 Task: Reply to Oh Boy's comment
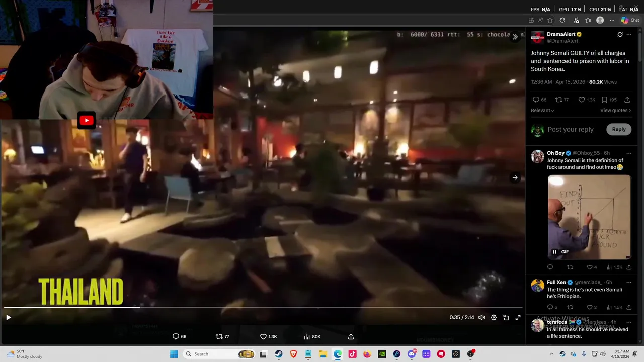tap(550, 267)
